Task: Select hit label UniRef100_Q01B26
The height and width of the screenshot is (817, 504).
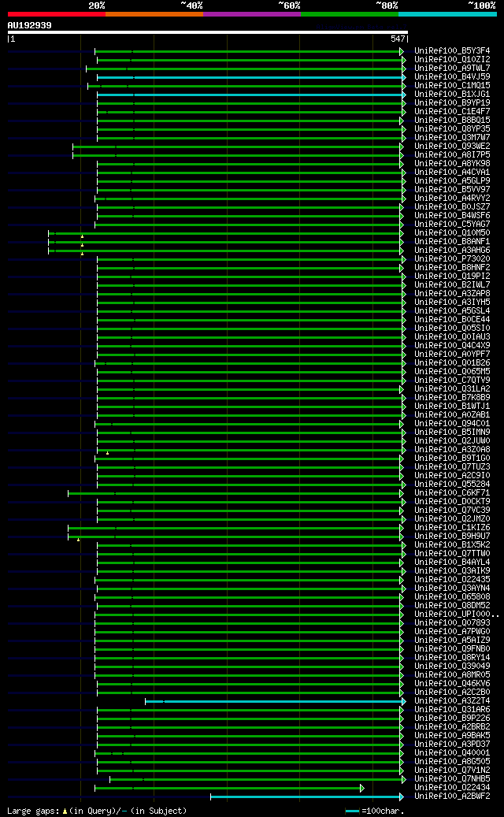Action: (x=452, y=362)
